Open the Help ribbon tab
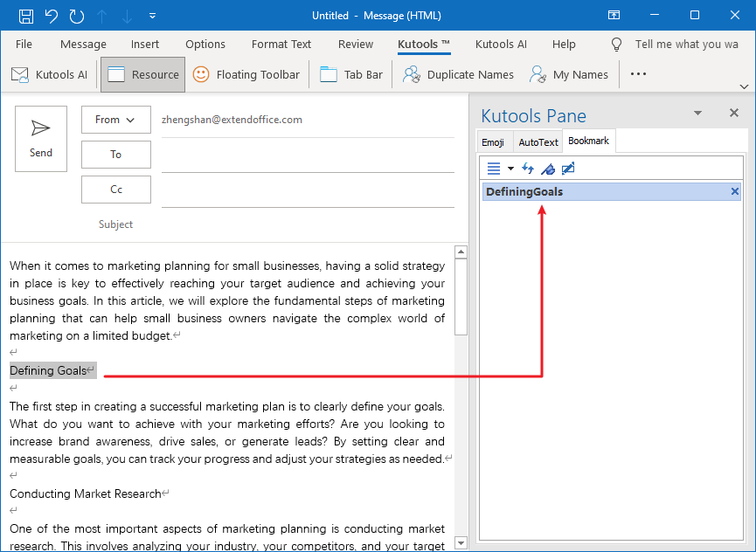The image size is (756, 552). click(564, 45)
